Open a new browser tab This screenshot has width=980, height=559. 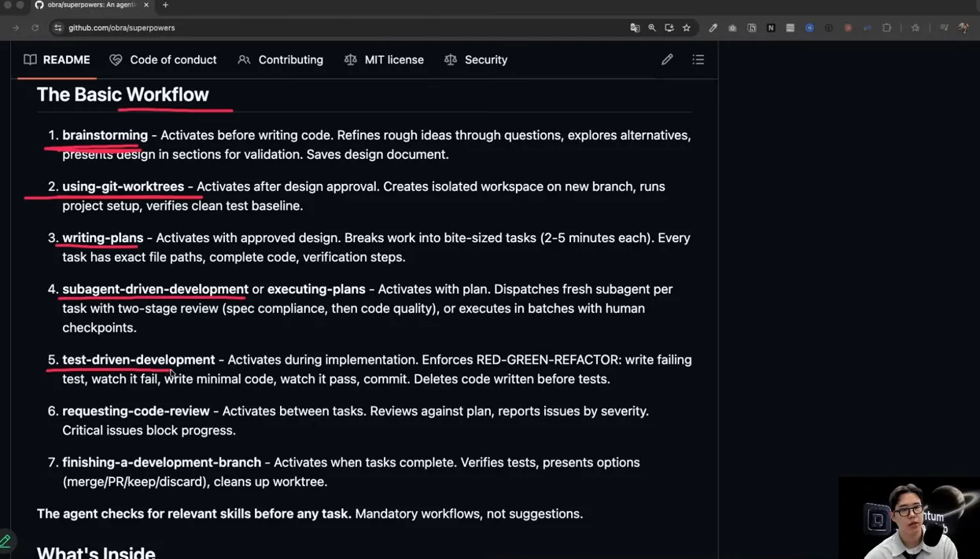(165, 5)
